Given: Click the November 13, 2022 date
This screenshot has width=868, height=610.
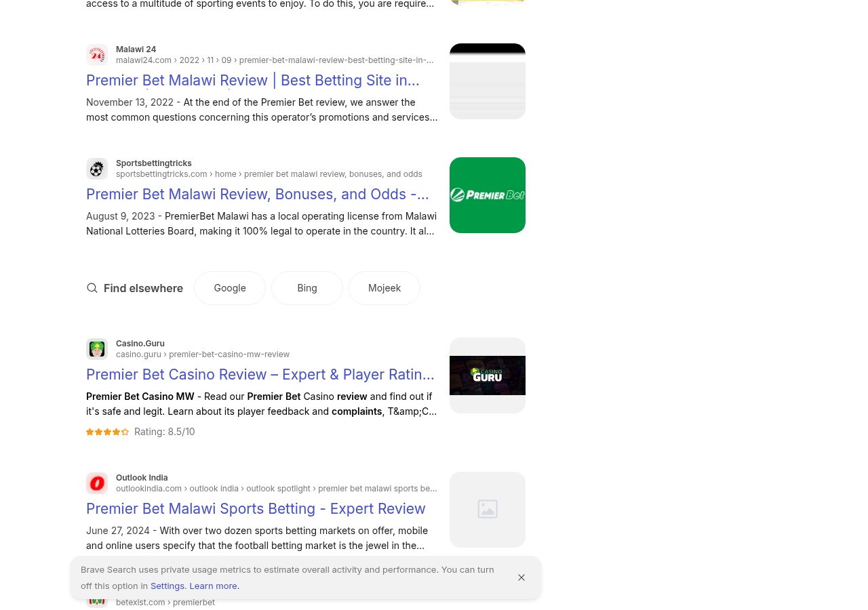Looking at the screenshot, I should [130, 102].
